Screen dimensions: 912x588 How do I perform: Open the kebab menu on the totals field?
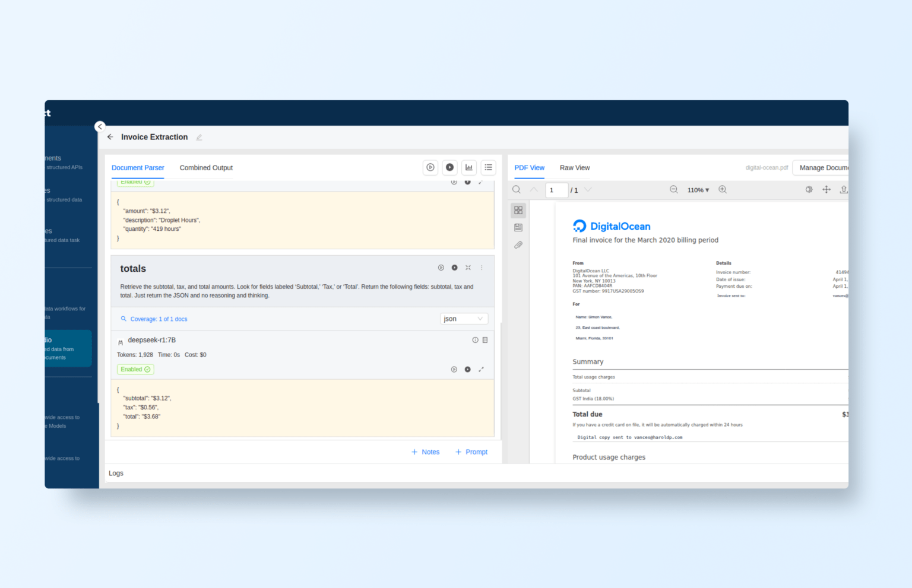click(482, 268)
